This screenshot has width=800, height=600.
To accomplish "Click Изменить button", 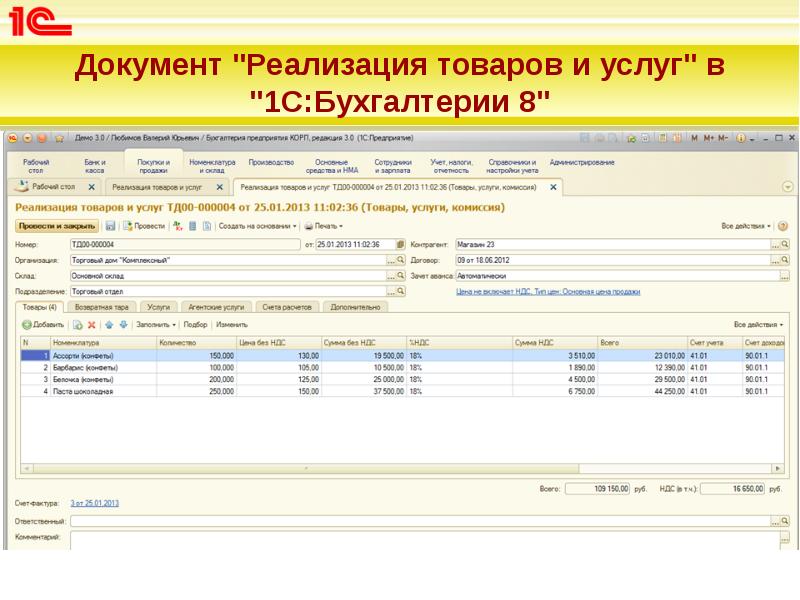I will point(232,324).
